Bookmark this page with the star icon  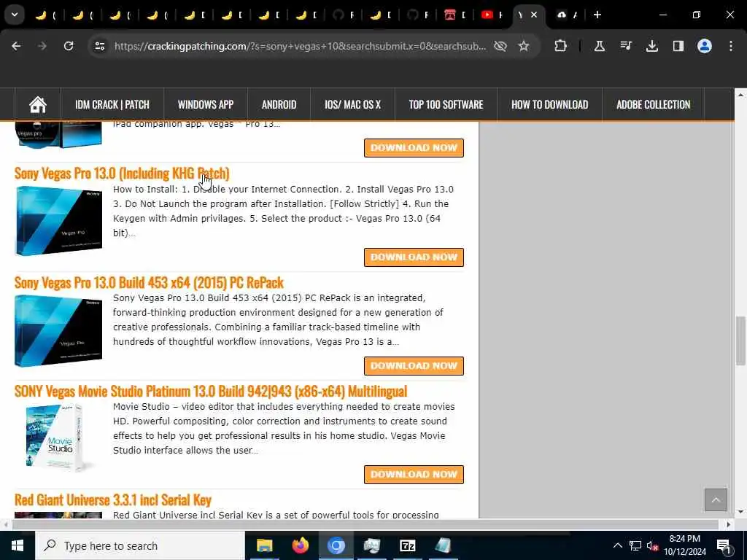coord(524,46)
